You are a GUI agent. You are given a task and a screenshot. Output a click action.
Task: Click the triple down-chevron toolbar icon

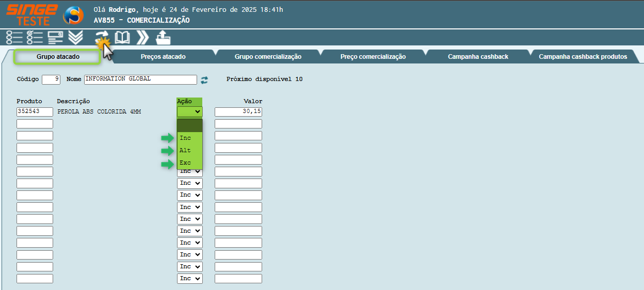[75, 38]
